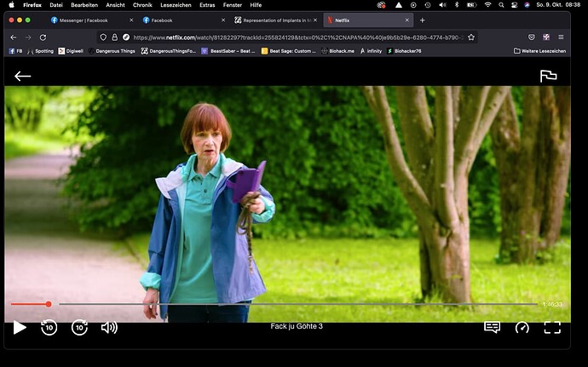Open the Lesezeichen menu
This screenshot has width=588, height=367.
pyautogui.click(x=176, y=5)
